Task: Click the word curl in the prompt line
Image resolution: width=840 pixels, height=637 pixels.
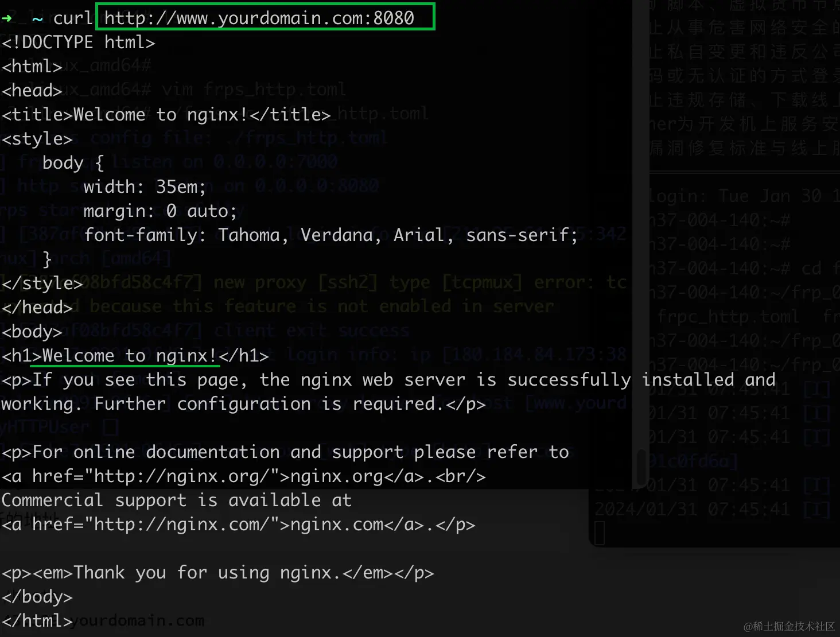Action: [x=73, y=18]
